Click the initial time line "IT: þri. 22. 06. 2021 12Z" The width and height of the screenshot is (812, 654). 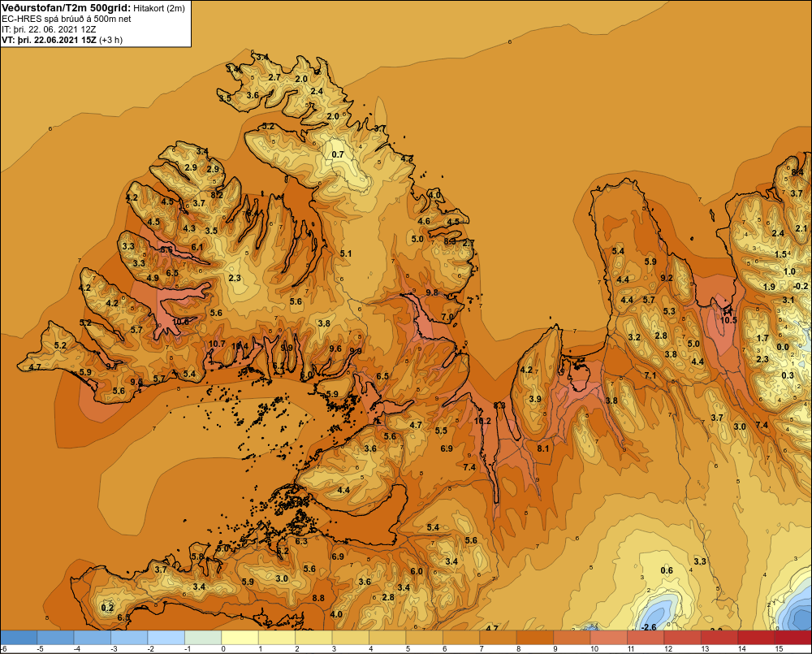click(49, 29)
